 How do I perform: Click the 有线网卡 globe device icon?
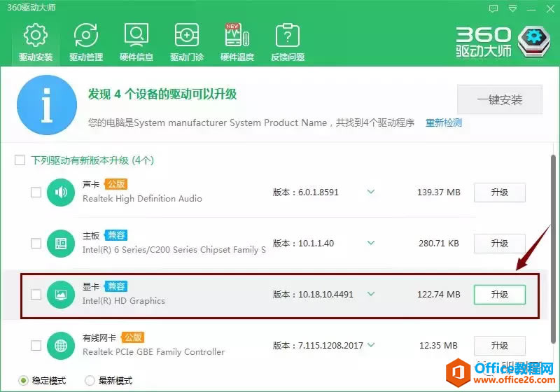(61, 346)
